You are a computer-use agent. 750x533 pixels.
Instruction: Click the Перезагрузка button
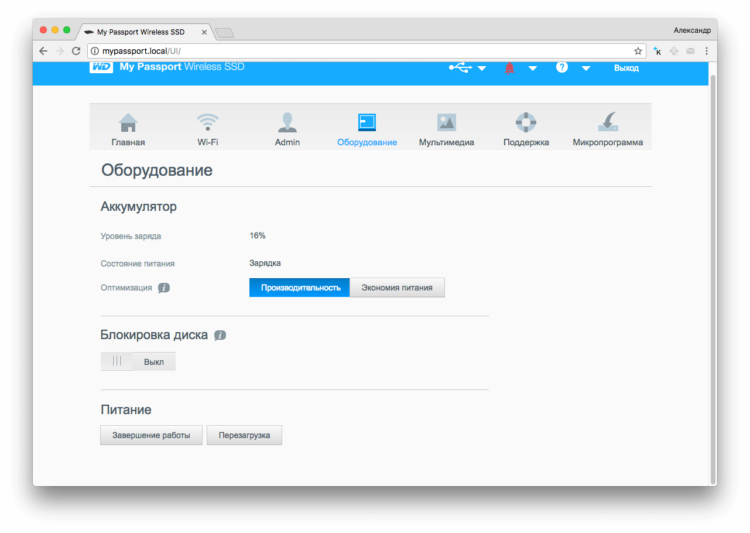tap(244, 435)
